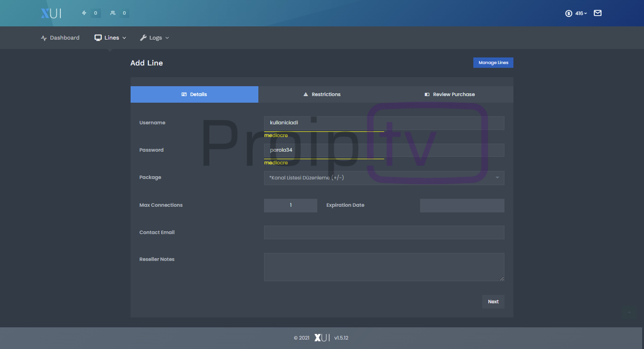The height and width of the screenshot is (349, 644).
Task: Click the version text v1.5.12
Action: (x=341, y=338)
